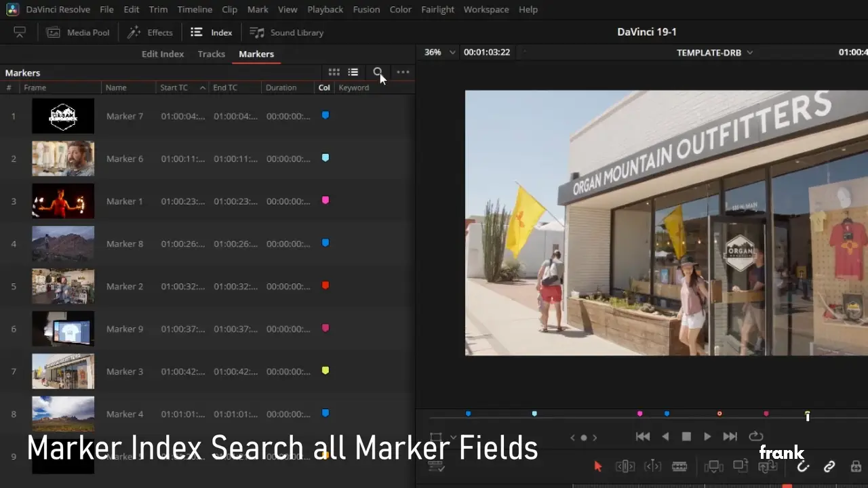Stop playback in the viewer
This screenshot has width=868, height=488.
(686, 437)
